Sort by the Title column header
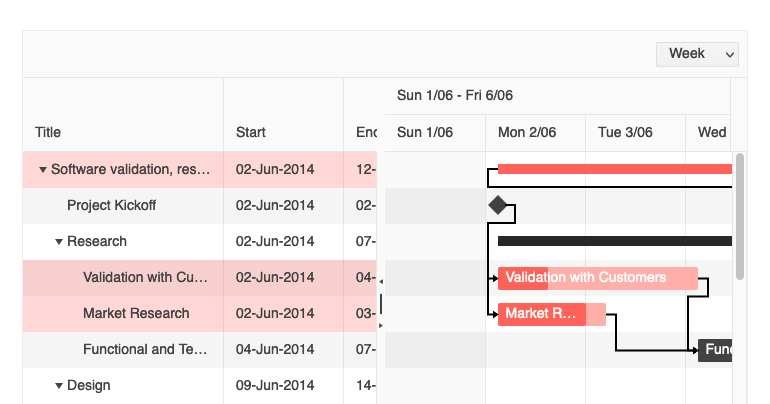 (x=48, y=132)
